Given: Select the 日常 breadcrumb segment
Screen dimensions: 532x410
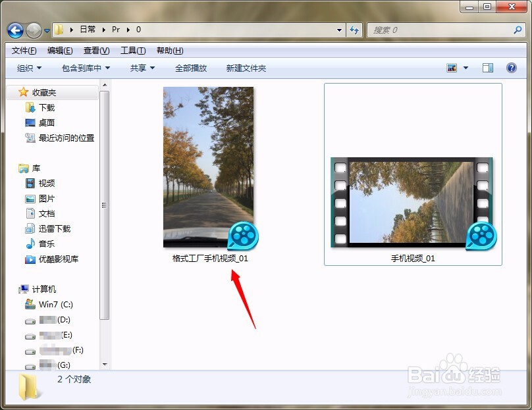Looking at the screenshot, I should 88,30.
